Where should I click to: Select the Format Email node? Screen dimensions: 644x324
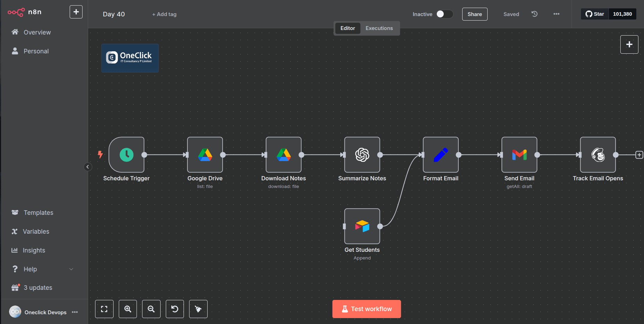441,155
